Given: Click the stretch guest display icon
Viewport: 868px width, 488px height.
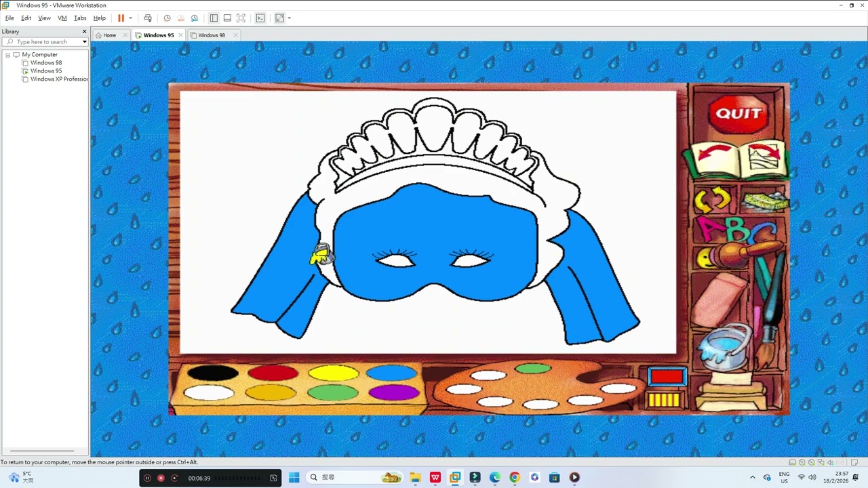Looking at the screenshot, I should click(279, 18).
